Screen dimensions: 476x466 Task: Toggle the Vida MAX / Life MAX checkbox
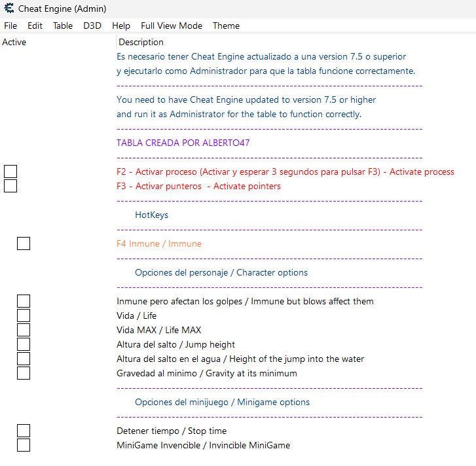tap(24, 330)
